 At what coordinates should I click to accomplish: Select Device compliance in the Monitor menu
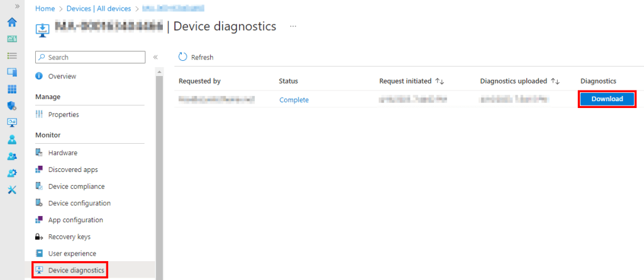coord(76,186)
